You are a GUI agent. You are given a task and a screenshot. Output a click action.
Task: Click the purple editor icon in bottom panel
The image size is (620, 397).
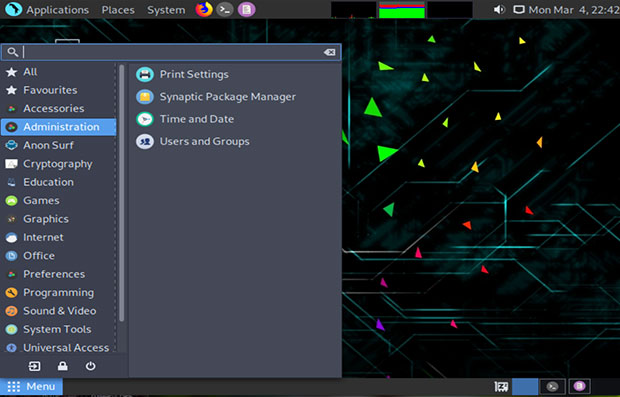[x=579, y=386]
